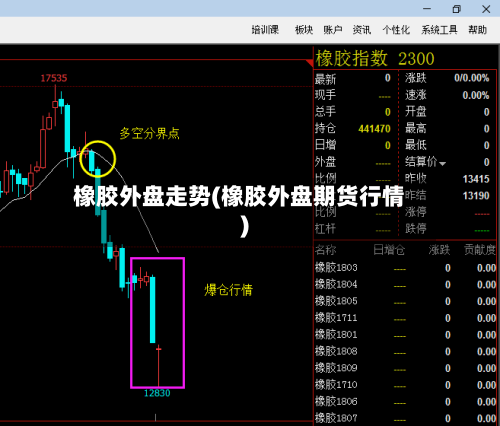Screen dimensions: 500x426
Task: Open the 板块 menu
Action: [x=304, y=30]
